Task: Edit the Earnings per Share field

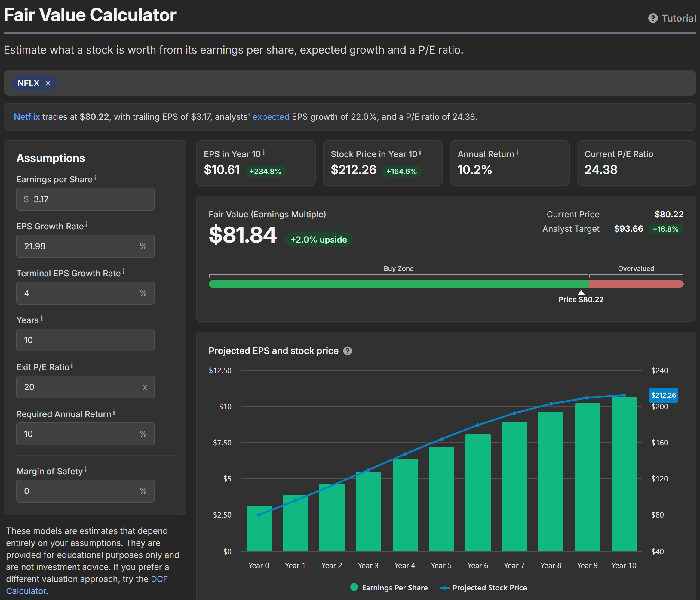Action: tap(85, 199)
